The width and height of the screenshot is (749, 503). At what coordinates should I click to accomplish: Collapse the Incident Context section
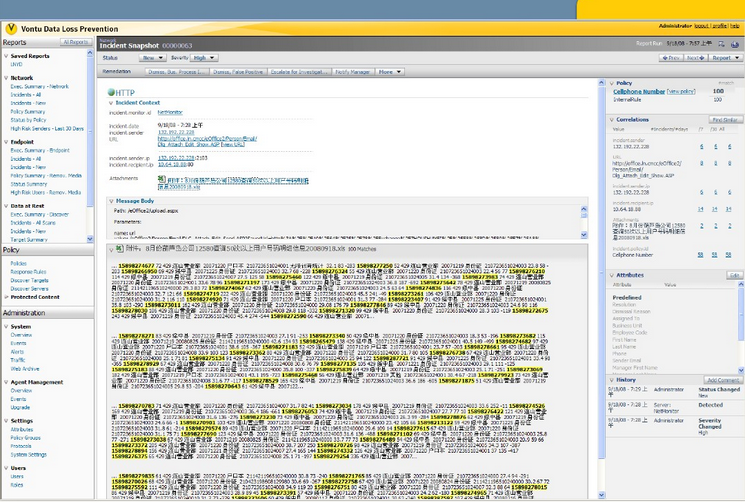(x=112, y=103)
